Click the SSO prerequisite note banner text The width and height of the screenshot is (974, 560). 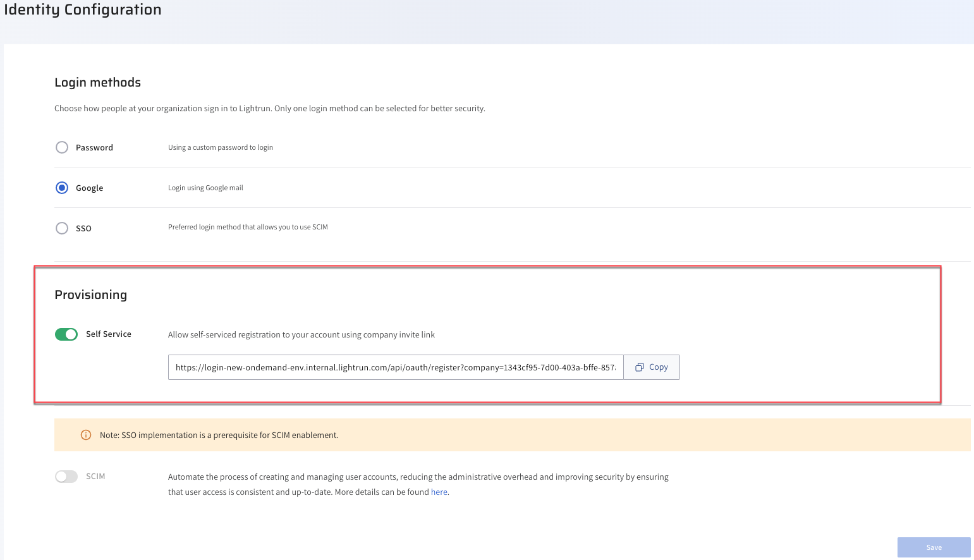219,435
